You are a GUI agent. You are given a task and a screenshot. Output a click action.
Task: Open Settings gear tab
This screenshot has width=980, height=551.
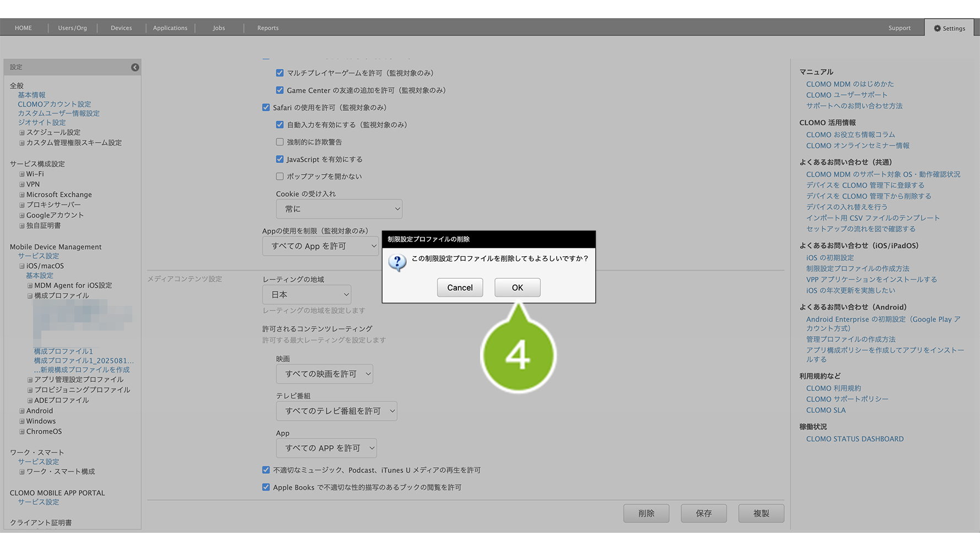[x=949, y=28]
